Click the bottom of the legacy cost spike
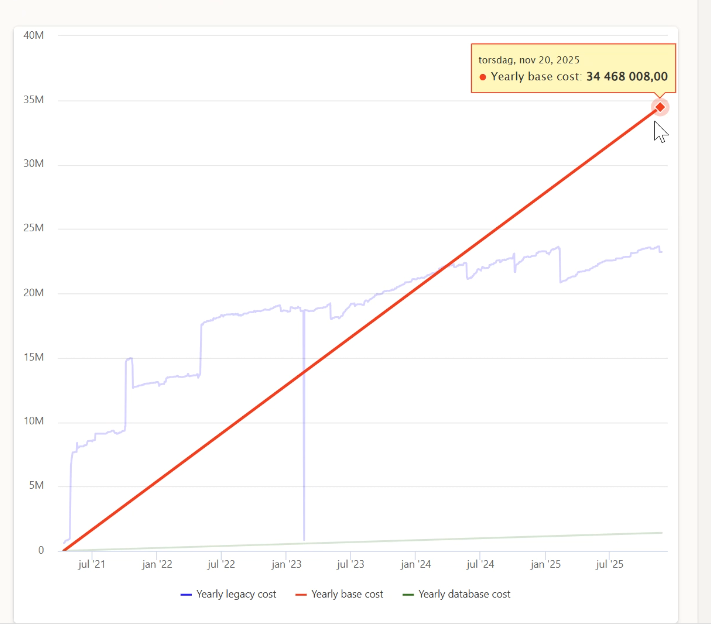This screenshot has width=711, height=624. coord(304,539)
